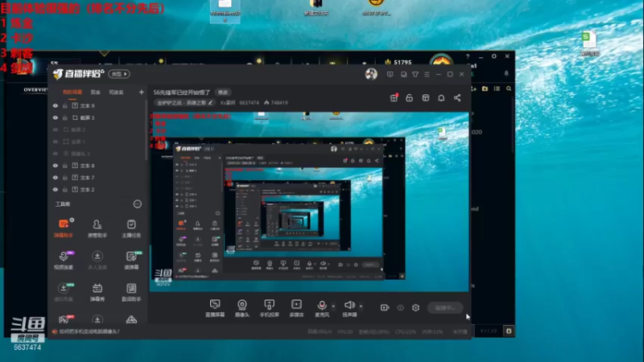
Task: Click the unlock padlock icon above preview
Action: pos(409,97)
